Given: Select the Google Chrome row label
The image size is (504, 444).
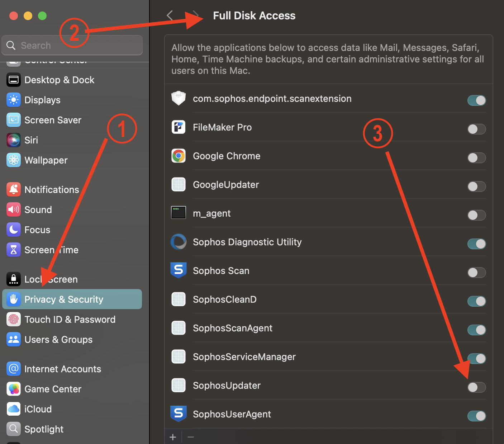Looking at the screenshot, I should 227,156.
